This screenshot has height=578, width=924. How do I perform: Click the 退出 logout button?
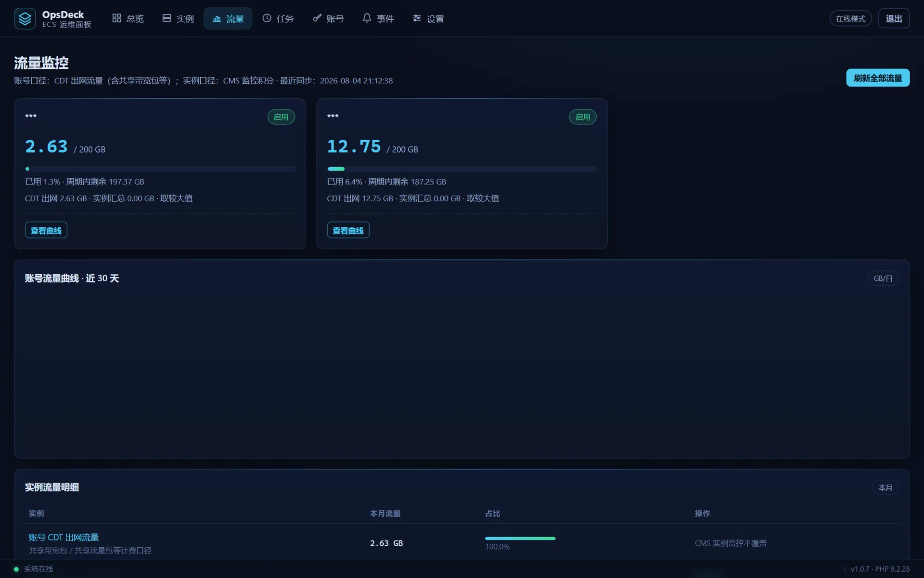pyautogui.click(x=894, y=19)
